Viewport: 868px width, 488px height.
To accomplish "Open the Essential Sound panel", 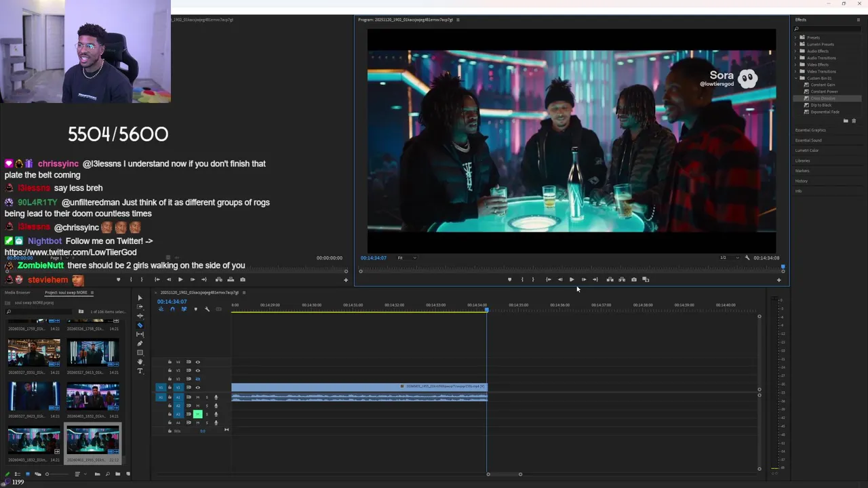I will point(808,140).
